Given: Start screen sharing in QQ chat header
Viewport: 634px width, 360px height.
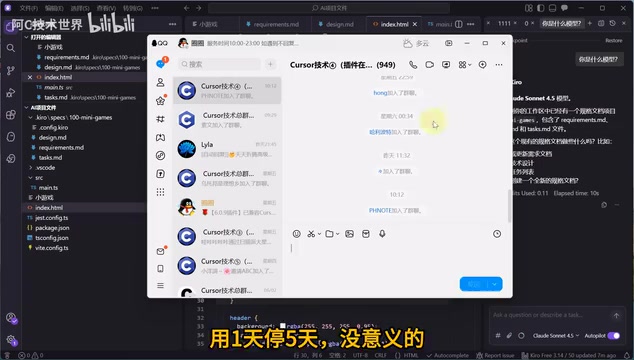Looking at the screenshot, I should point(446,65).
